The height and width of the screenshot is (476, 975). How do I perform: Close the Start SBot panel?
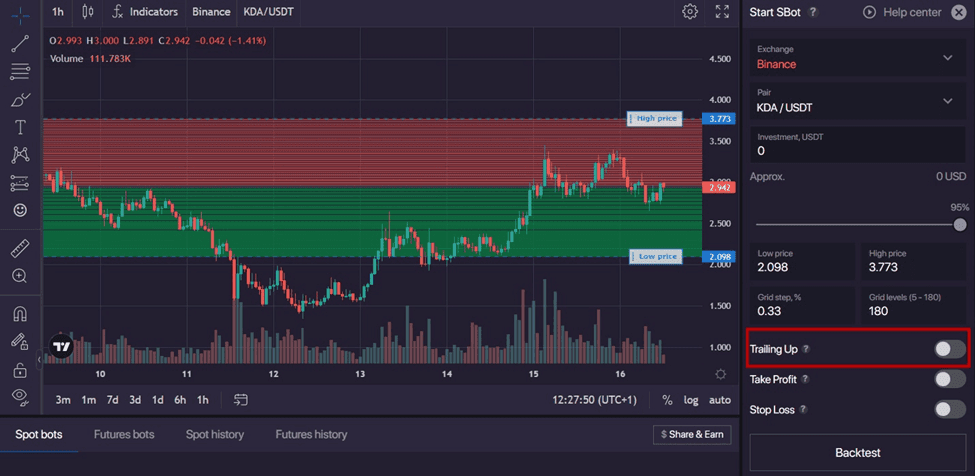click(x=959, y=12)
